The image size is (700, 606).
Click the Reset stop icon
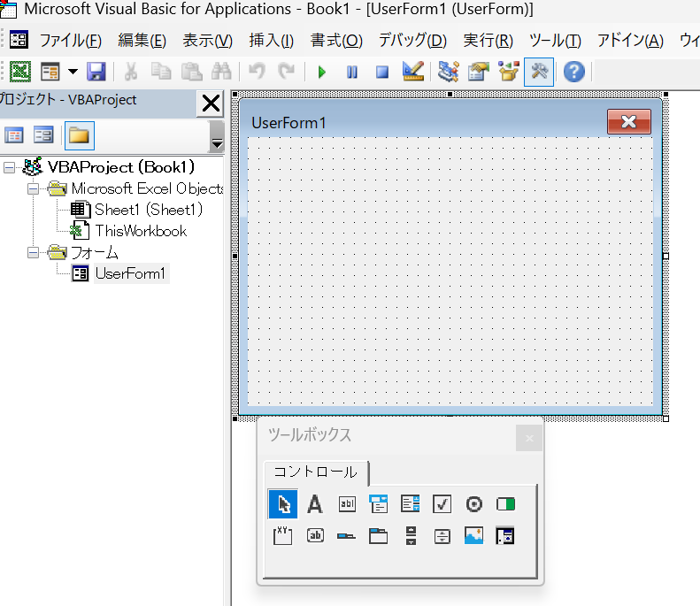click(382, 72)
